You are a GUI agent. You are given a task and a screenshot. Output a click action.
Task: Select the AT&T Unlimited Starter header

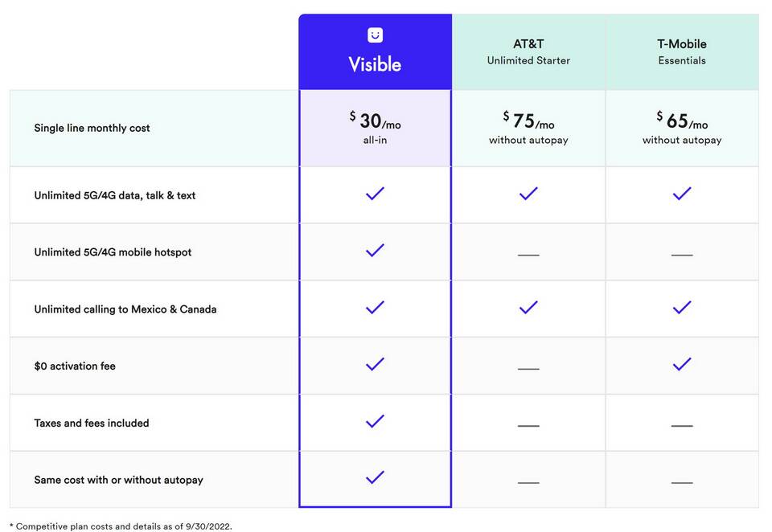[x=529, y=51]
